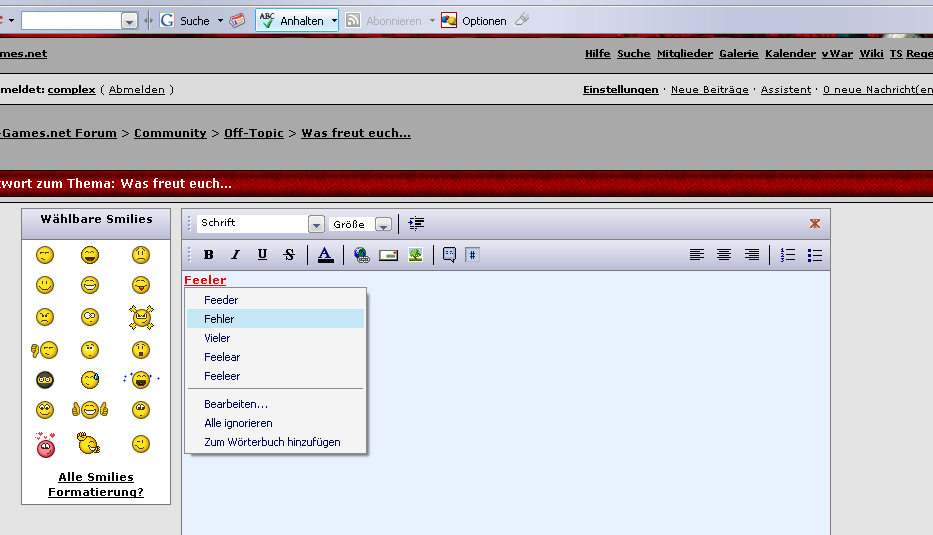Close the editor with the red X
Screen dimensions: 933x535
815,223
